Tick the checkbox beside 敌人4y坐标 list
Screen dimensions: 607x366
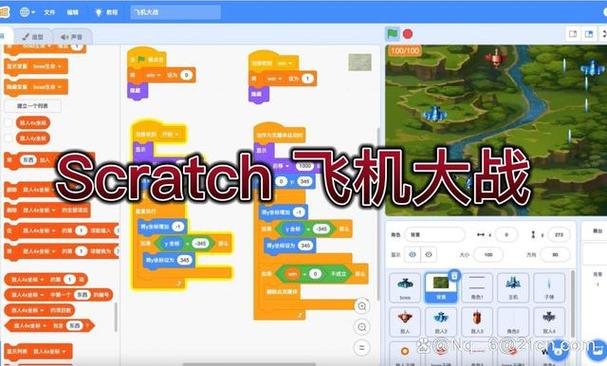point(9,138)
